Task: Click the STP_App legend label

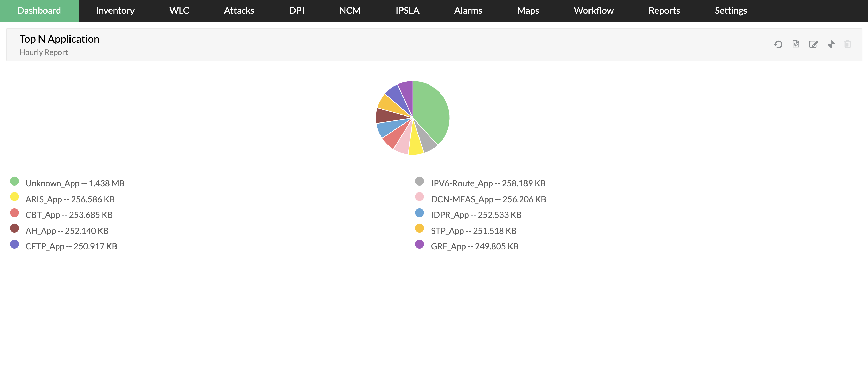Action: (474, 231)
